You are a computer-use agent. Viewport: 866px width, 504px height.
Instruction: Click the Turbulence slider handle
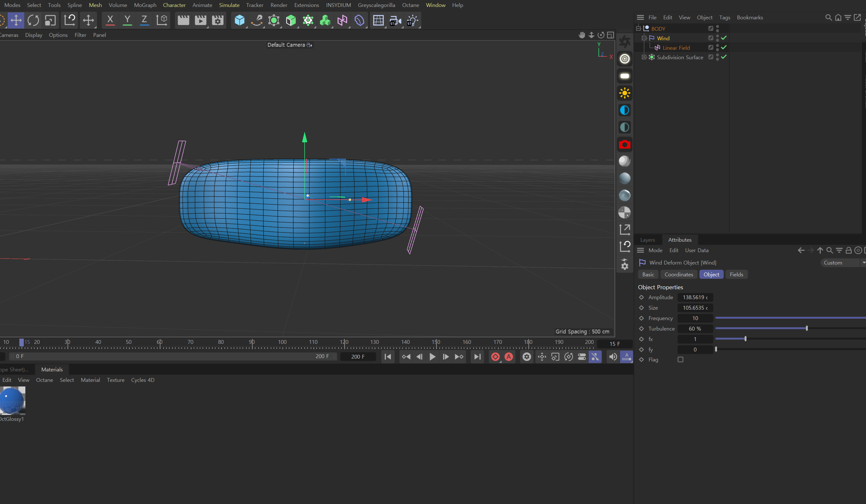tap(806, 329)
